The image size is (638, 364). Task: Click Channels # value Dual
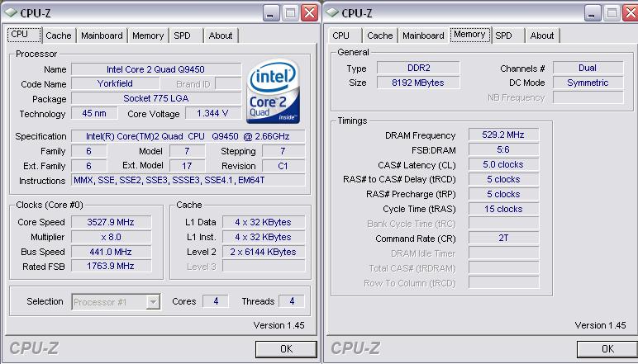pyautogui.click(x=588, y=68)
